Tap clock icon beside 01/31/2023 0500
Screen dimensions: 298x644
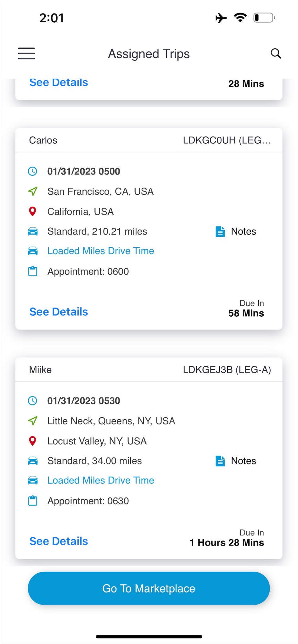click(33, 171)
